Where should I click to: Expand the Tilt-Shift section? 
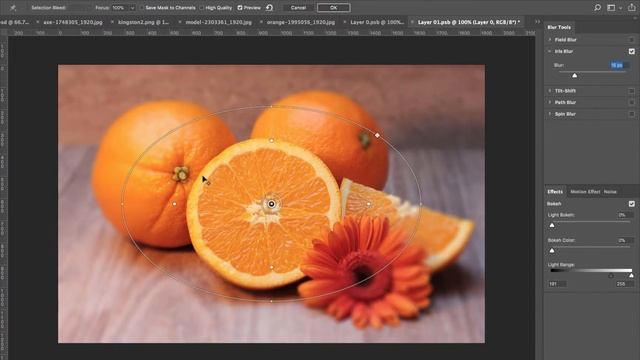(x=550, y=91)
